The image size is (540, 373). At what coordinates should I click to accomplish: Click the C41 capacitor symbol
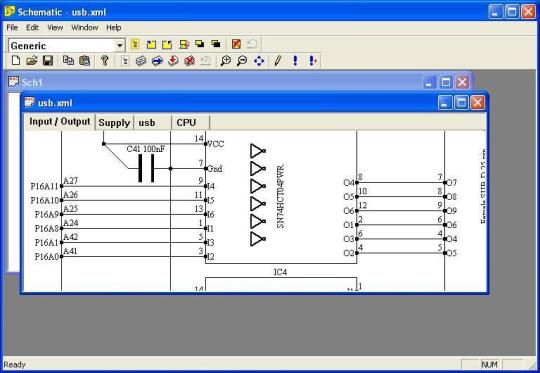[x=146, y=168]
